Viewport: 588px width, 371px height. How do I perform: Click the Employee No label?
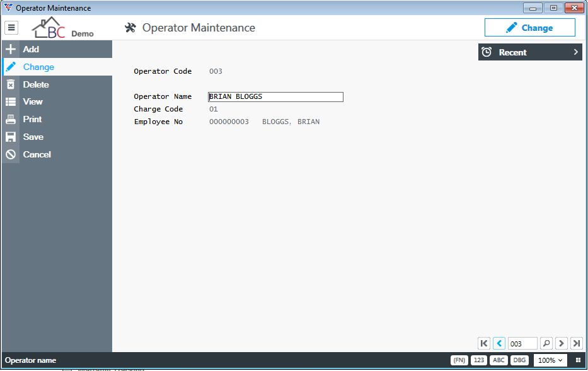158,122
